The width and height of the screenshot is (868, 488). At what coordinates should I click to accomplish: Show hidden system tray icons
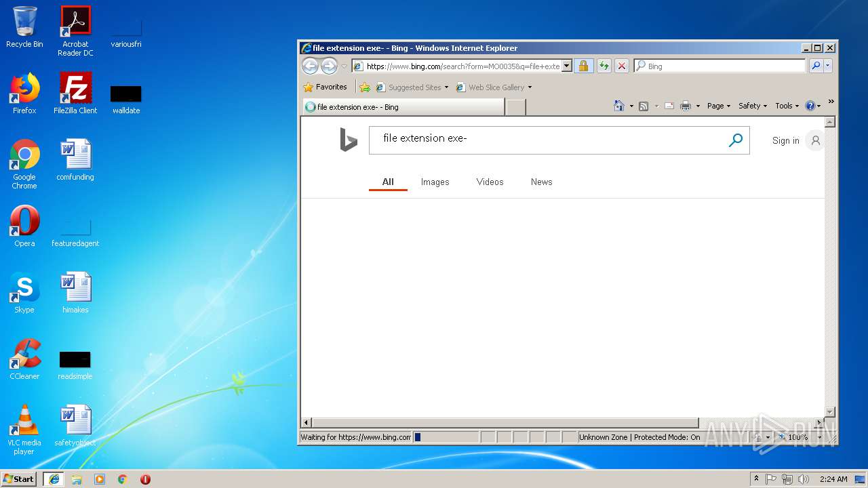(x=756, y=479)
